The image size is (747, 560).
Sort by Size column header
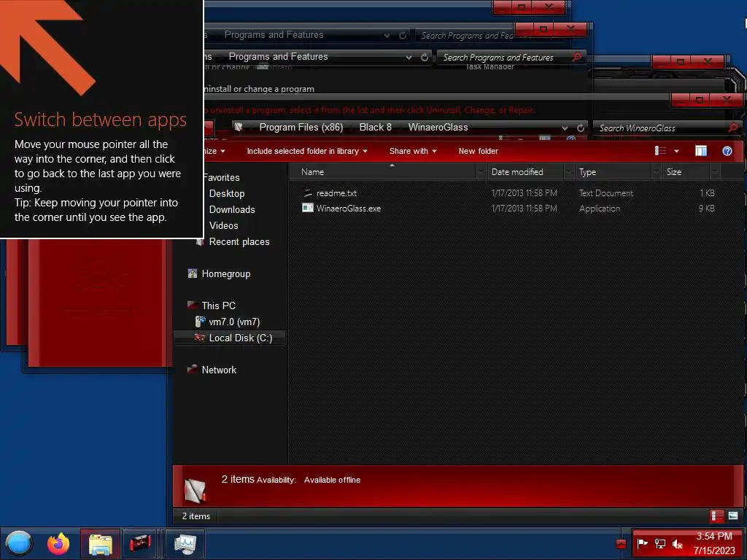[x=686, y=172]
